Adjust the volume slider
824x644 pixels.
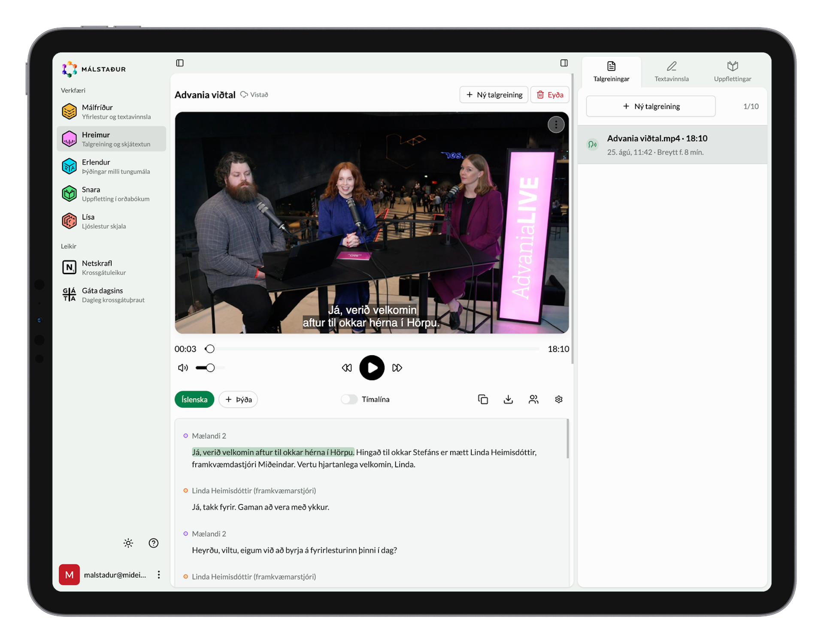point(210,368)
